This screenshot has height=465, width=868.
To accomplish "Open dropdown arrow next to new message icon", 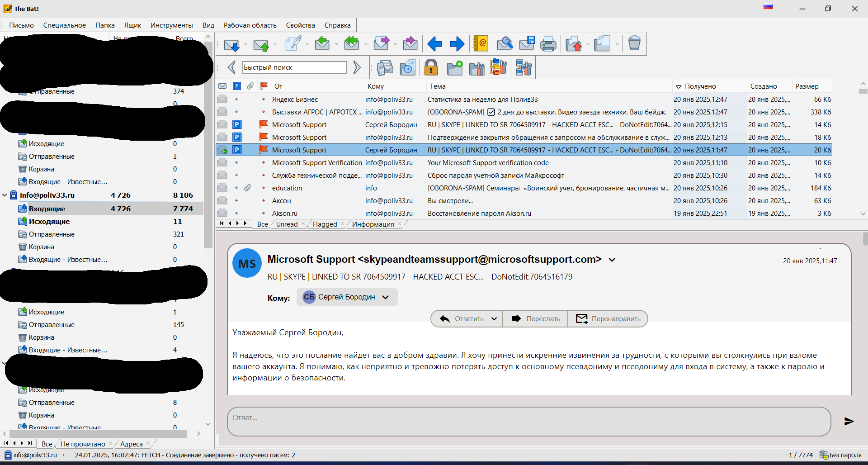I will click(307, 44).
